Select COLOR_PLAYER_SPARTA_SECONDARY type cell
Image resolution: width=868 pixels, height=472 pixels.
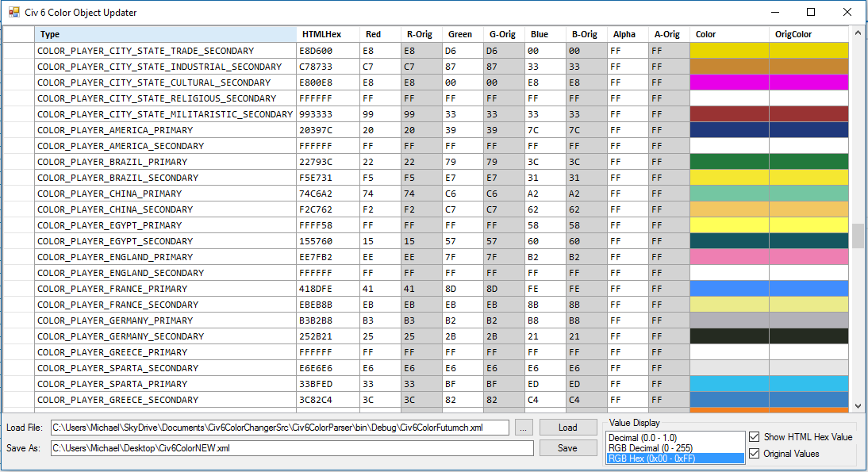165,368
